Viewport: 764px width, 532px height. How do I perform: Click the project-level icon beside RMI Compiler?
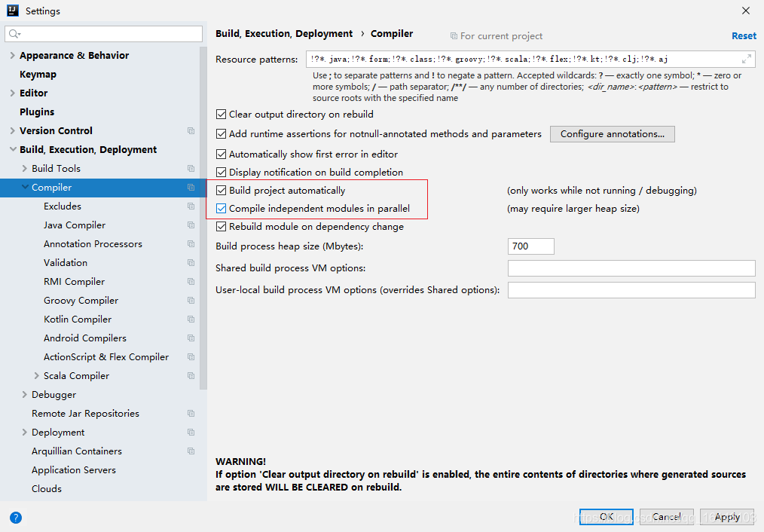(191, 282)
